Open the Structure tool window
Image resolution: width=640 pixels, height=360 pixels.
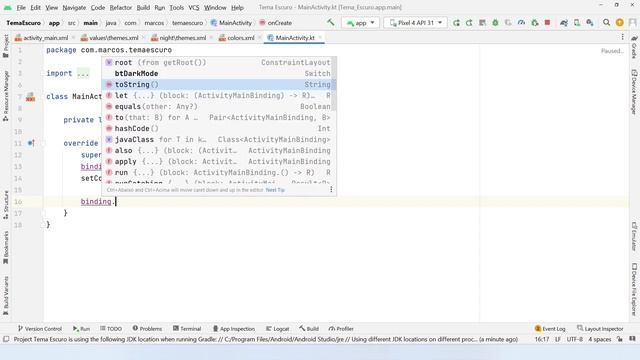pos(6,204)
